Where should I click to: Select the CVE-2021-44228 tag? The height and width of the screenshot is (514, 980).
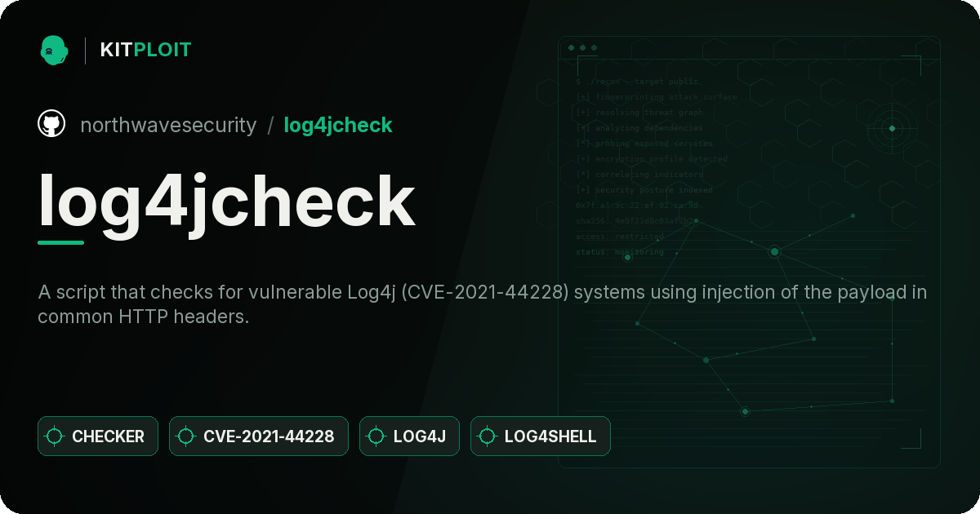tap(259, 436)
